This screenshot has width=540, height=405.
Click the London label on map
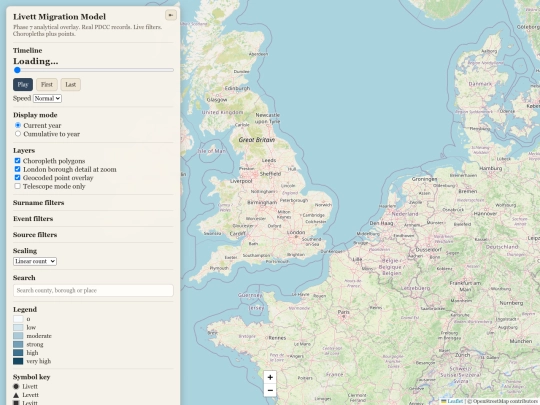[x=296, y=232]
